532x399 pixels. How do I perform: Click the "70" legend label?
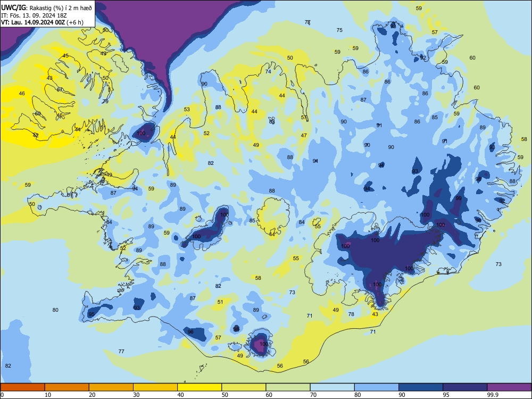coord(313,395)
